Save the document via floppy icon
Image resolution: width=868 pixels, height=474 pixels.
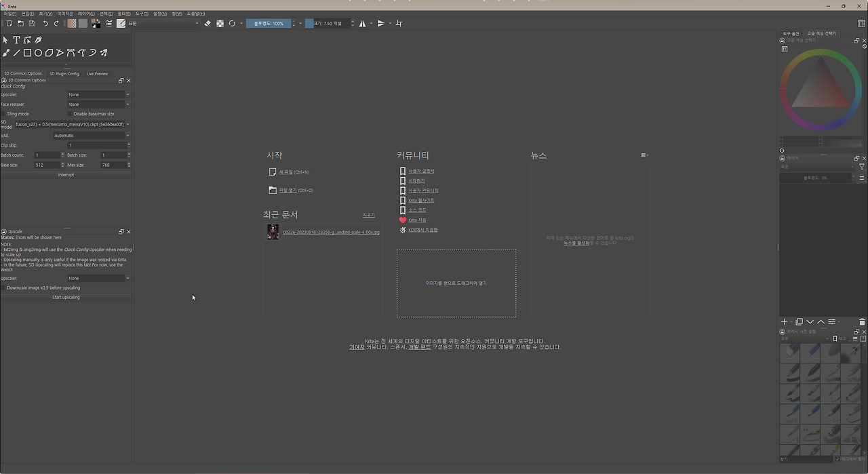coord(31,23)
